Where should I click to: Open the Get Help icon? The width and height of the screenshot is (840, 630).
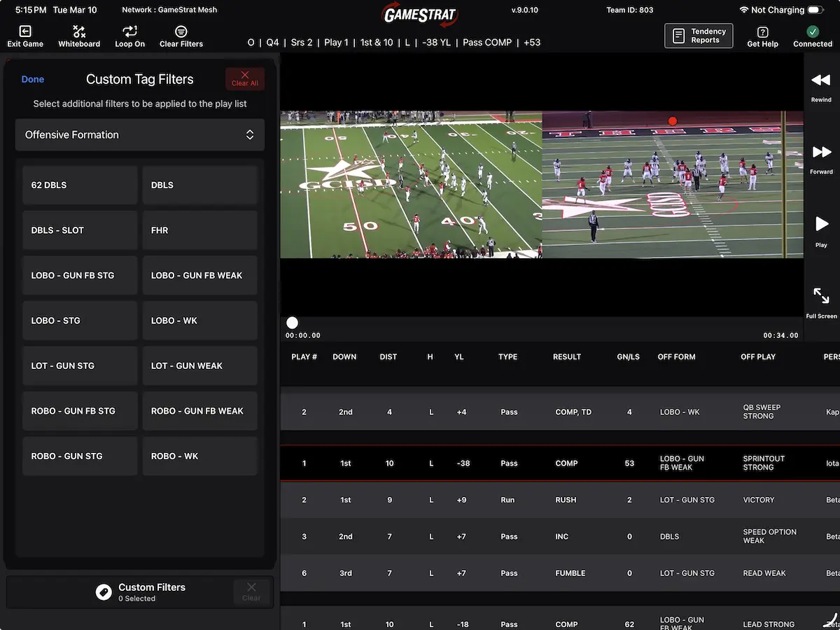click(762, 33)
